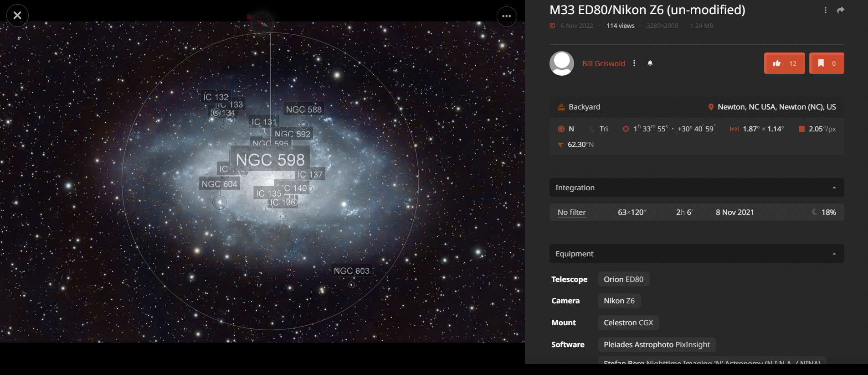The height and width of the screenshot is (375, 868).
Task: Click the pixel scale square icon
Action: (801, 129)
